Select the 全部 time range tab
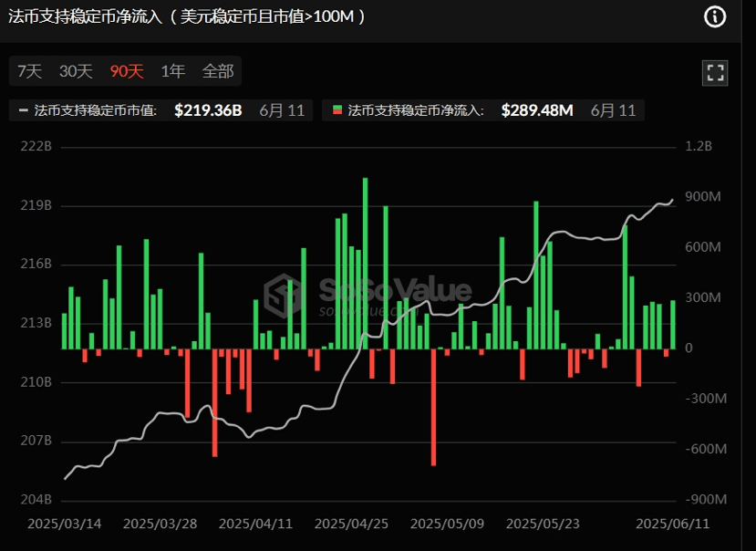 pos(218,71)
